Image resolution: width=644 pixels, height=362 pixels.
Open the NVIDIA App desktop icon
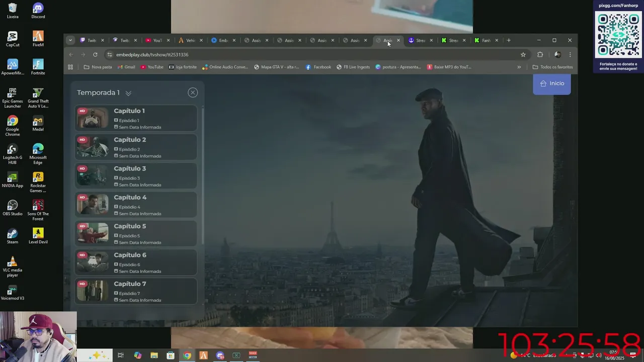click(x=13, y=179)
